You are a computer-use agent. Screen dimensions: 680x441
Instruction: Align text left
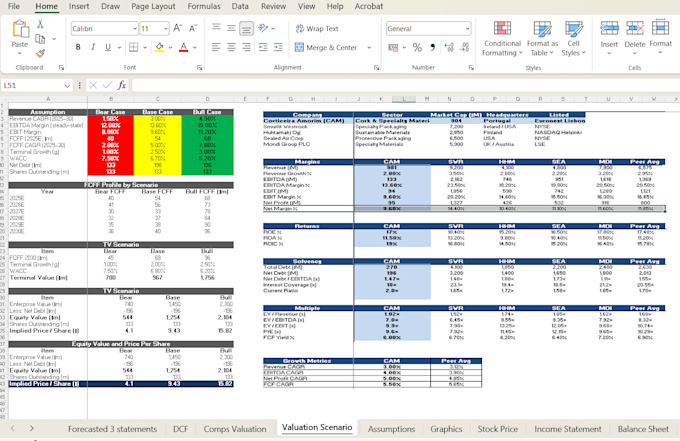[x=216, y=47]
